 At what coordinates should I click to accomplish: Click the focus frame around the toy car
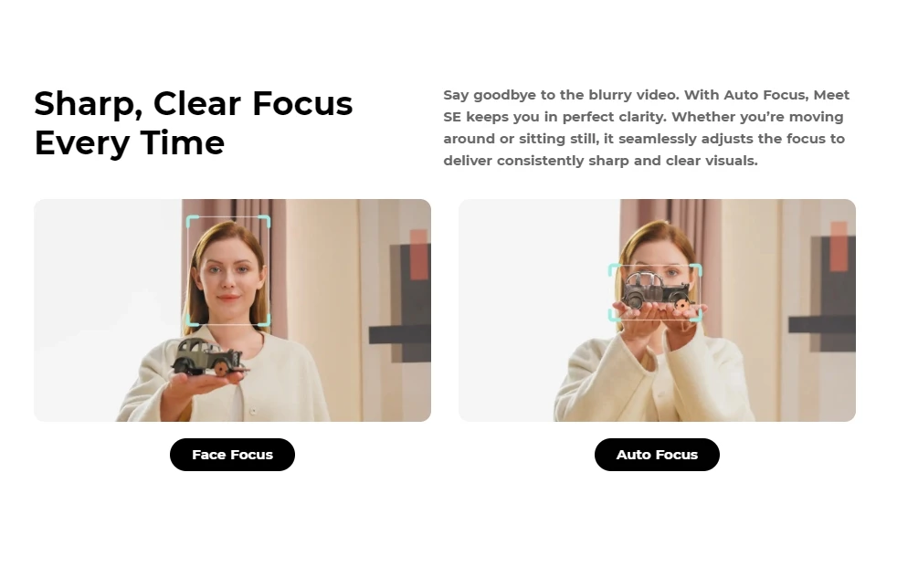coord(655,292)
